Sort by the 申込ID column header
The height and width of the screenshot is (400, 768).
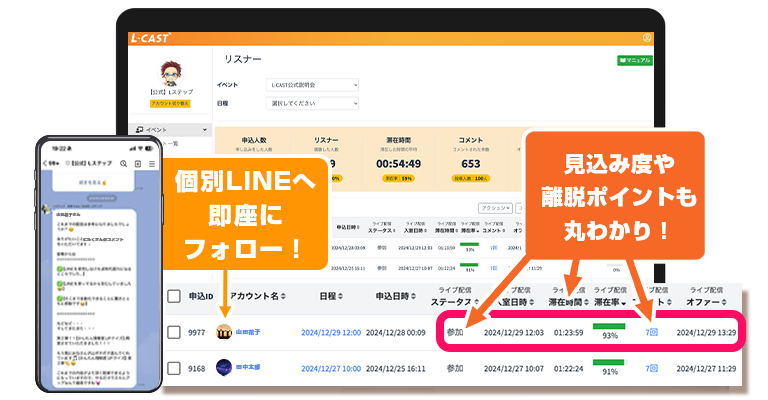coord(203,296)
